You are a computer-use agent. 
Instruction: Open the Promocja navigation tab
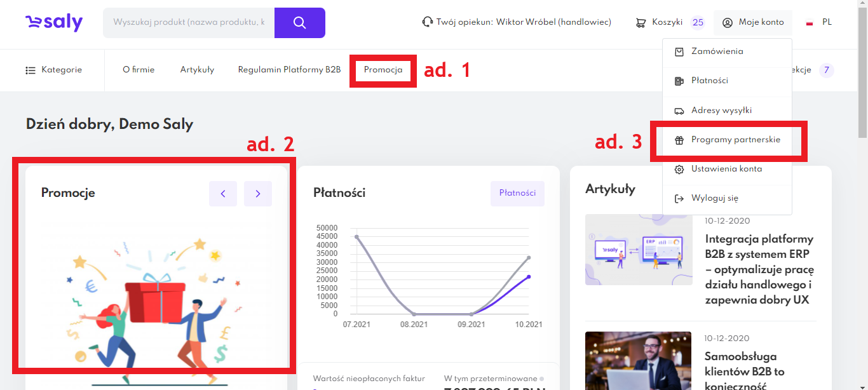click(383, 70)
